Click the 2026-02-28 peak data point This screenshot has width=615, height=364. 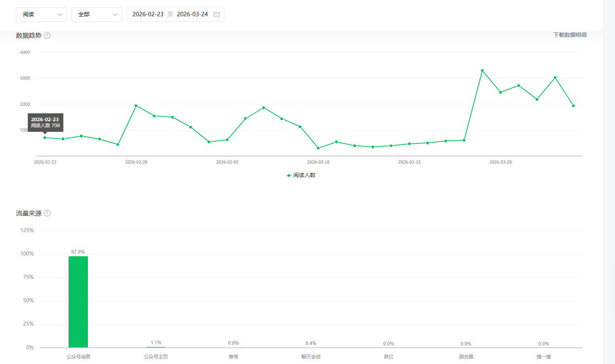point(136,106)
